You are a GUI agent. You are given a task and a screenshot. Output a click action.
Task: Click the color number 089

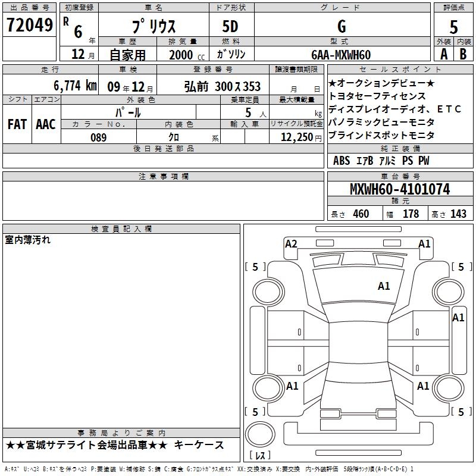(x=98, y=137)
